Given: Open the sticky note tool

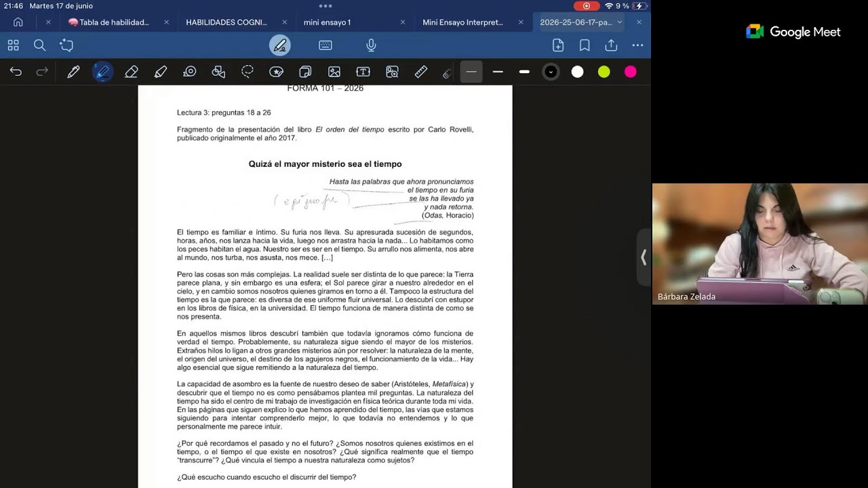Looking at the screenshot, I should (x=305, y=72).
